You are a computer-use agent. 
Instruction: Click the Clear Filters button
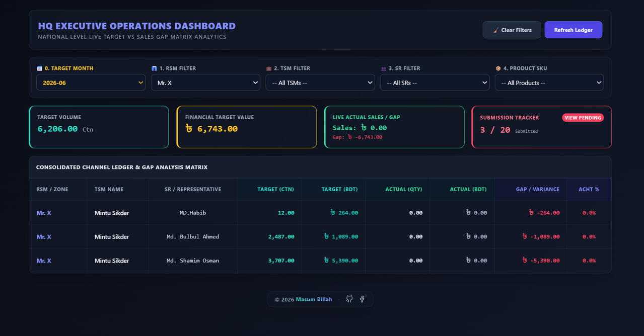[512, 30]
